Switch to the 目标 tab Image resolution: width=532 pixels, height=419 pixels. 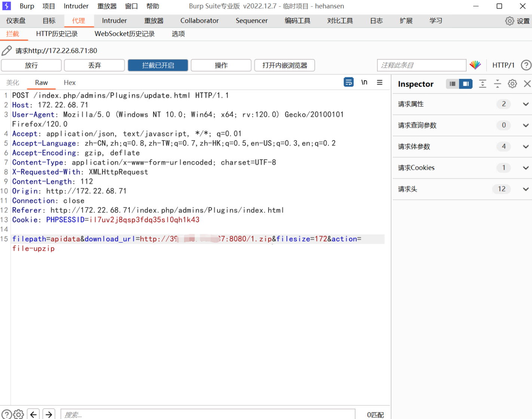(x=49, y=21)
